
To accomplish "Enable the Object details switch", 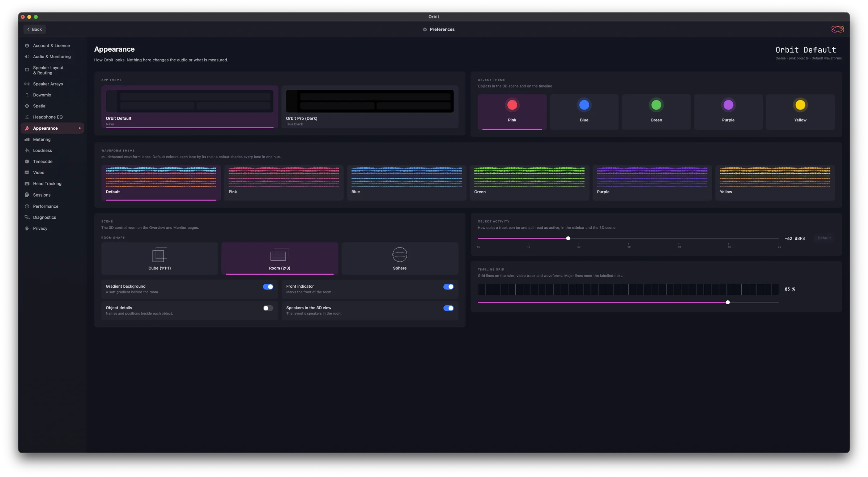I will pyautogui.click(x=268, y=308).
